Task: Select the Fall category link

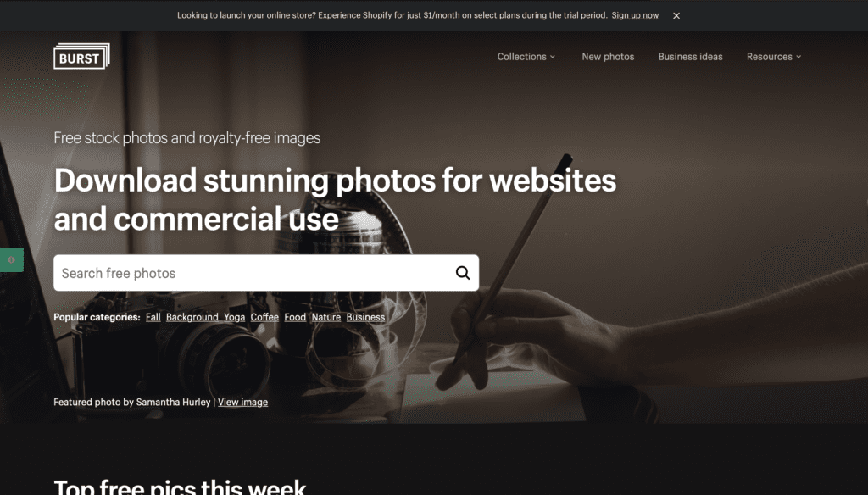Action: coord(153,317)
